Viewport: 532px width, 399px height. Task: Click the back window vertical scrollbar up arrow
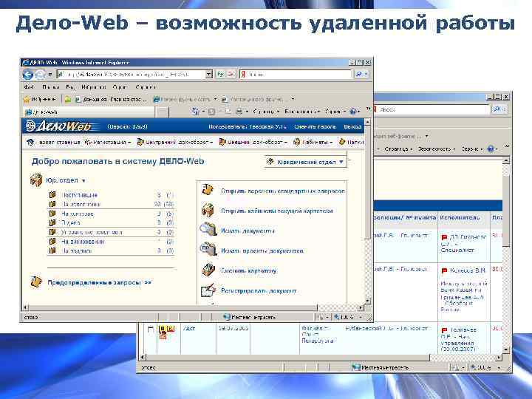pos(505,161)
